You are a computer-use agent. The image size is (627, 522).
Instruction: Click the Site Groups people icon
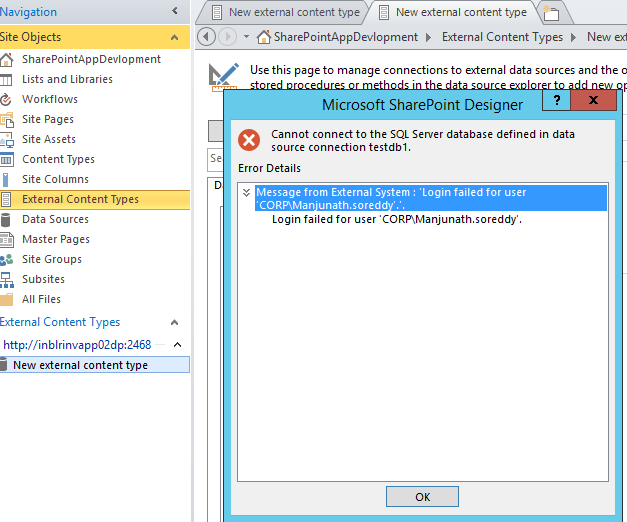(x=6, y=260)
